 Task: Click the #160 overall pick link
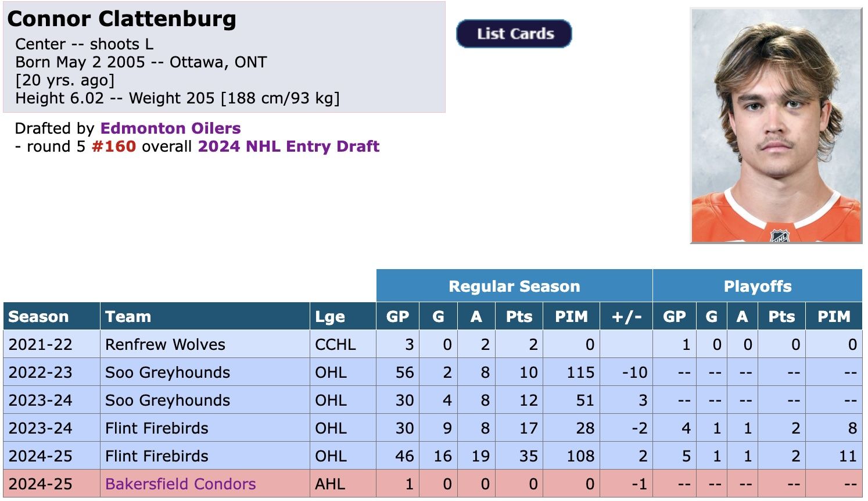(x=114, y=146)
